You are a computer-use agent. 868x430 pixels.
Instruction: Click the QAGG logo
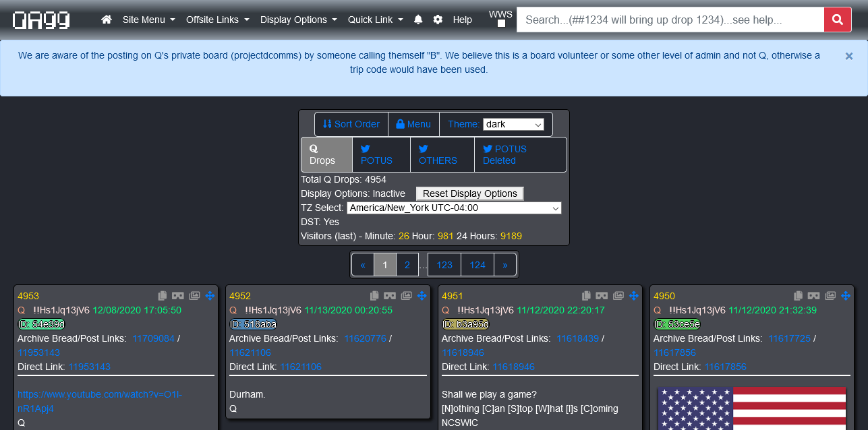(41, 20)
